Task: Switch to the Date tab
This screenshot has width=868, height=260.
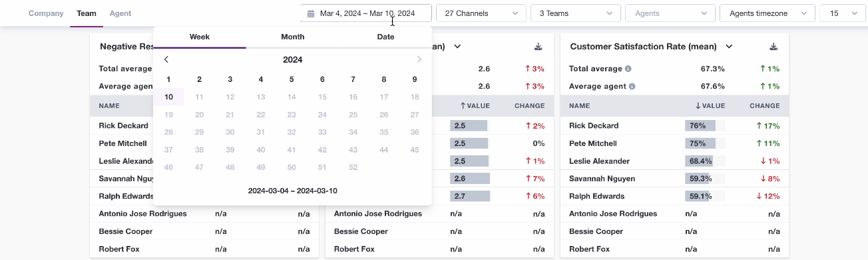Action: click(385, 37)
